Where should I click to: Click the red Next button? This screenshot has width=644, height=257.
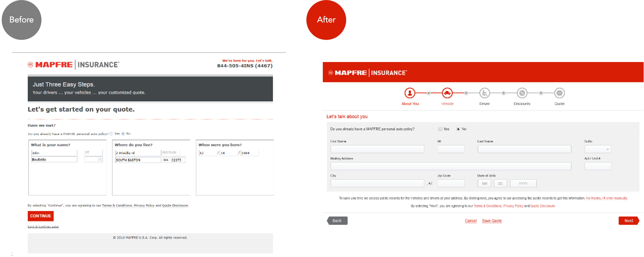tap(629, 221)
